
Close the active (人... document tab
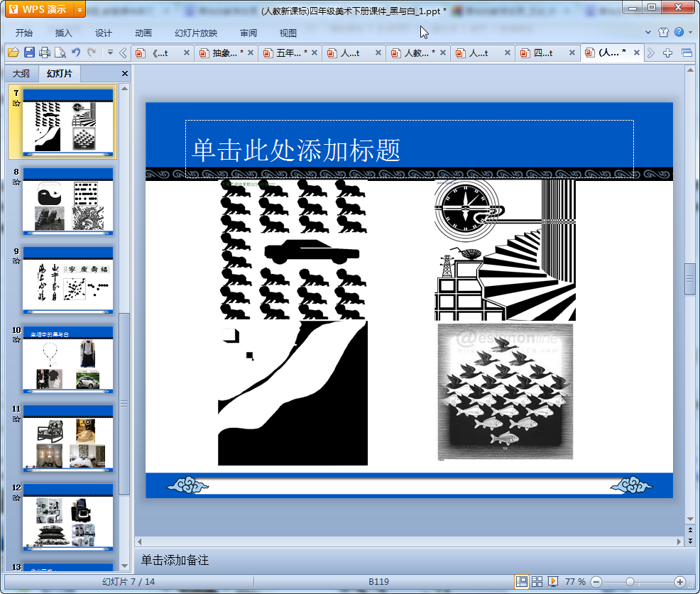[x=637, y=53]
